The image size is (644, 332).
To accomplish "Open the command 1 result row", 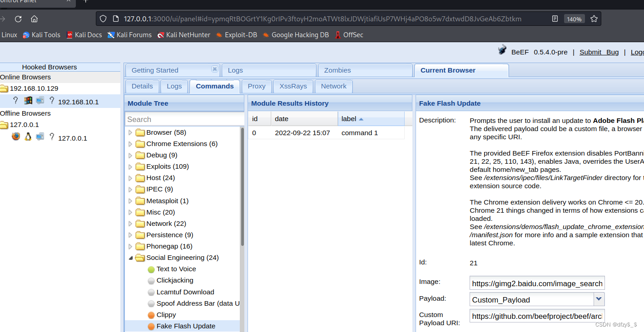I will pos(326,133).
